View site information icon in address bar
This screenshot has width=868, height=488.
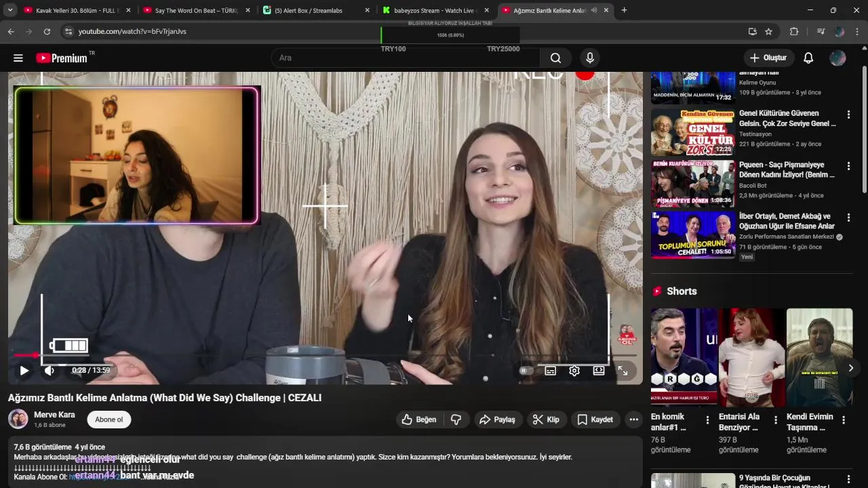[68, 31]
